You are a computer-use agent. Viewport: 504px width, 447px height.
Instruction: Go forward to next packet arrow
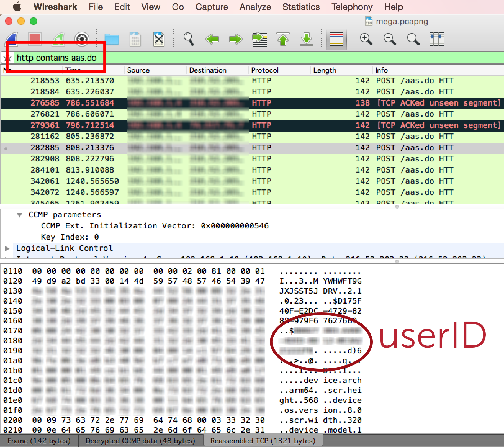pos(236,39)
